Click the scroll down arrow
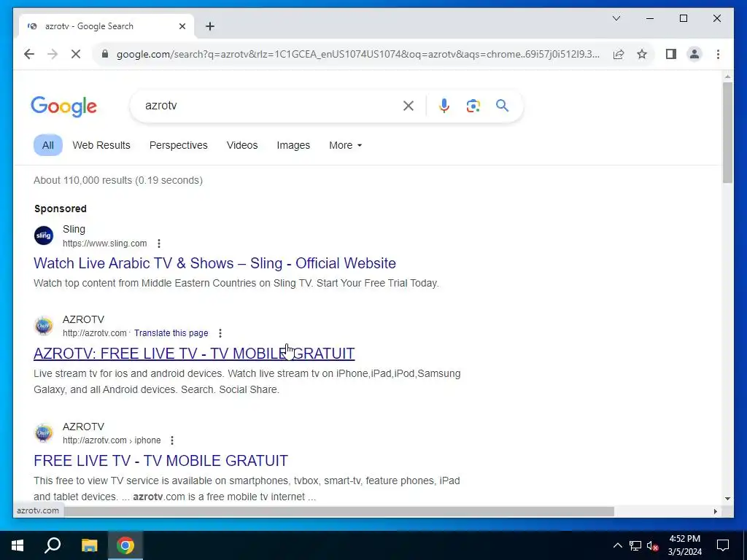 727,499
